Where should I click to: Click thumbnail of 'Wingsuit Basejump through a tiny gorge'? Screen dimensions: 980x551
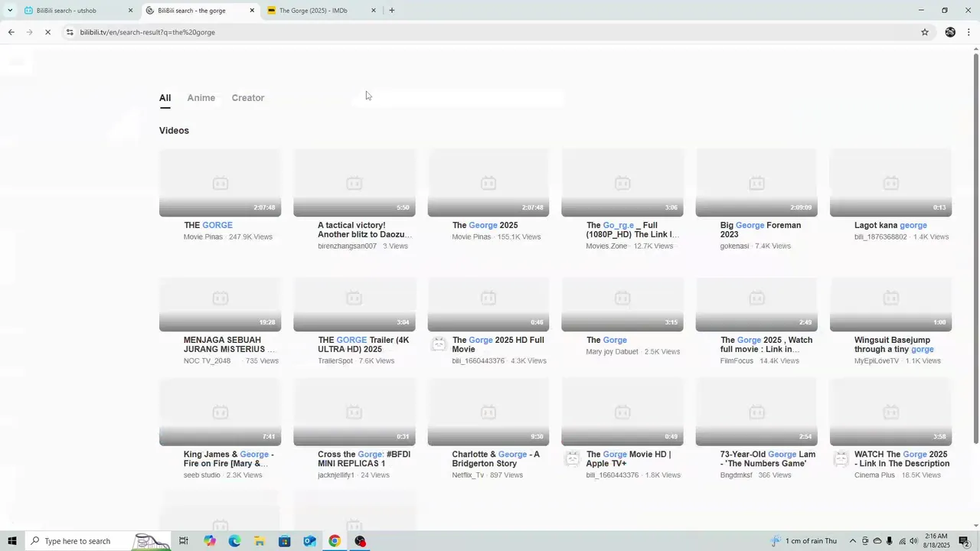point(890,304)
